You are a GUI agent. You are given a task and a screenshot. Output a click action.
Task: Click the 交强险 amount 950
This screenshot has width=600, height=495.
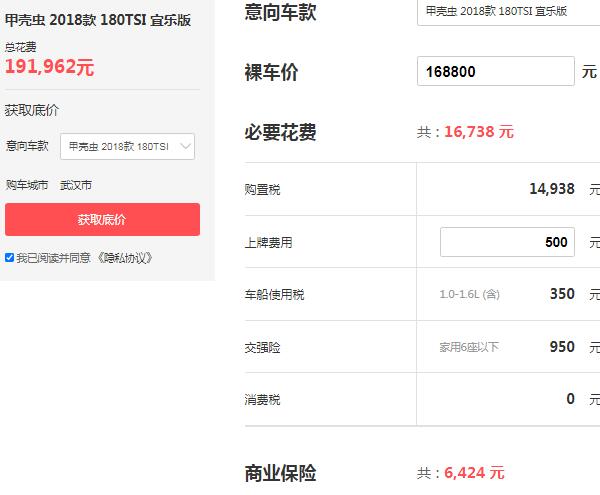[x=562, y=347]
